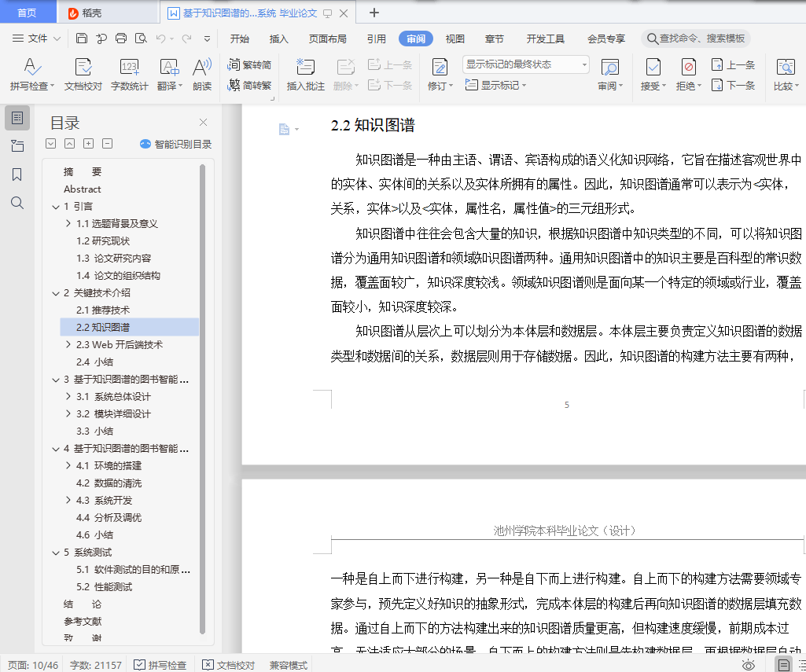Open the bookmark icon in left sidebar
The width and height of the screenshot is (806, 672).
click(x=17, y=174)
